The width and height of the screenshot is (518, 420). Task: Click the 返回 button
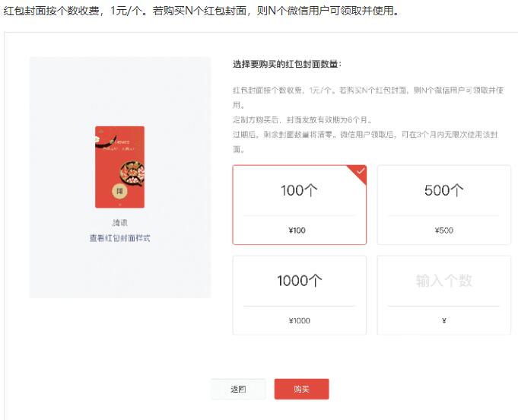[238, 389]
